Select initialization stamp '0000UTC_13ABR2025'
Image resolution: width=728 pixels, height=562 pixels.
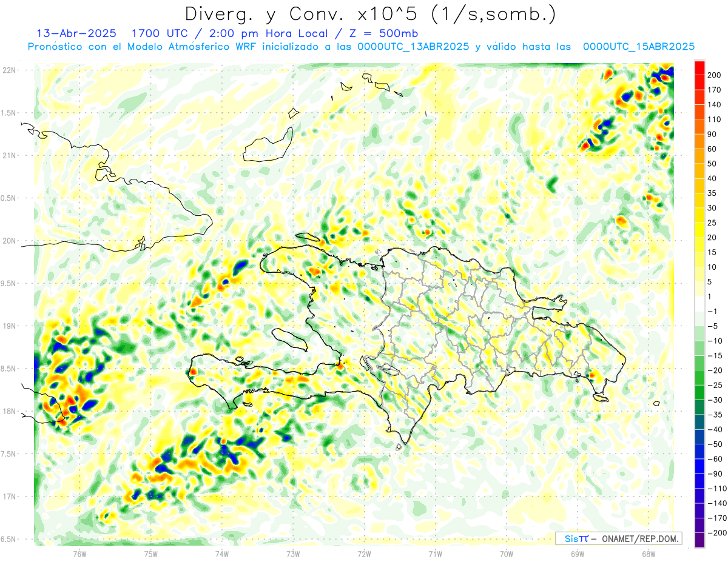(x=413, y=47)
